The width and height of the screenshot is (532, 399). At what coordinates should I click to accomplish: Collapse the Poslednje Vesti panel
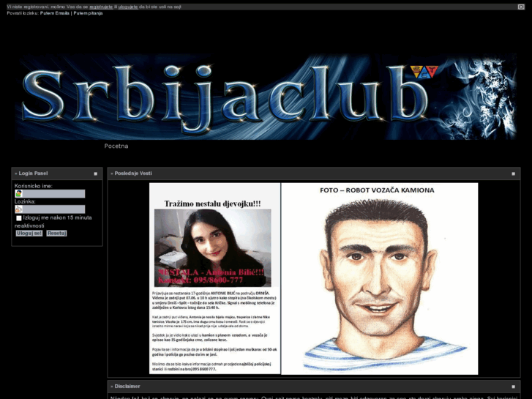(x=513, y=174)
